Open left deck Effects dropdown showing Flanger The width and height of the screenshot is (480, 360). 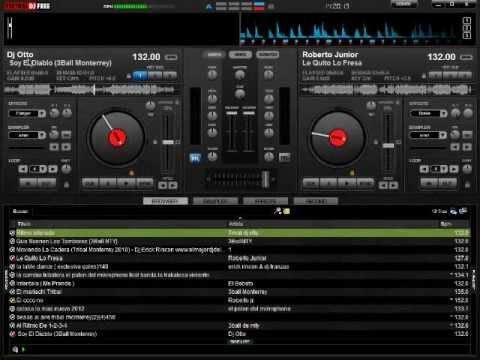(x=27, y=114)
